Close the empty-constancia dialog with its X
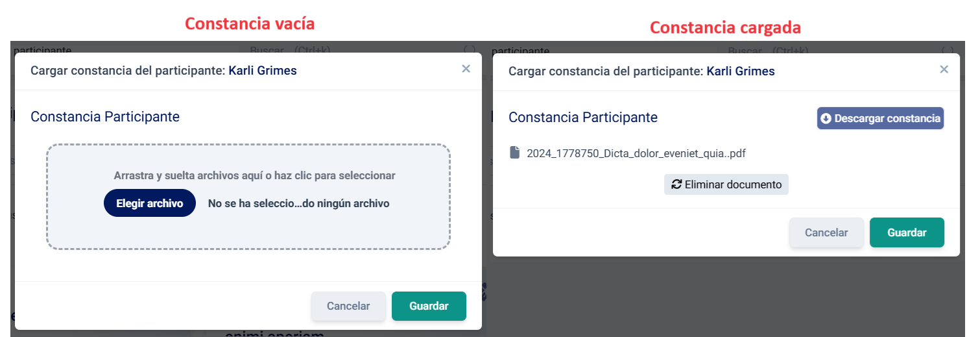 click(466, 69)
